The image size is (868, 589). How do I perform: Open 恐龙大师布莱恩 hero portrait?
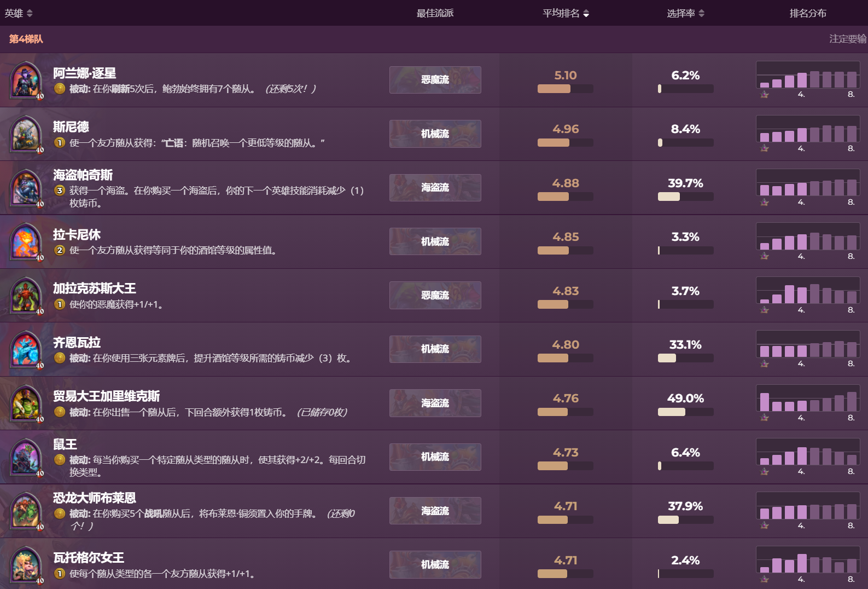coord(26,511)
